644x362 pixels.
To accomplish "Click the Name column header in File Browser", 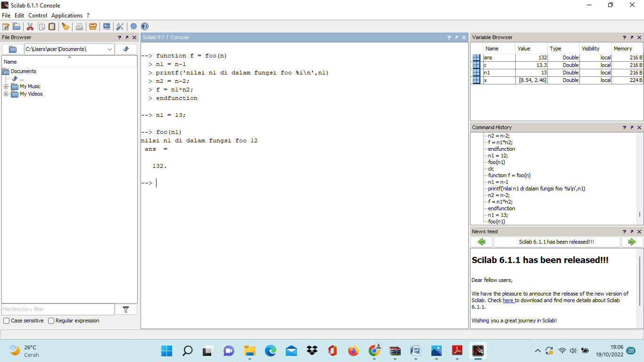I will (69, 62).
